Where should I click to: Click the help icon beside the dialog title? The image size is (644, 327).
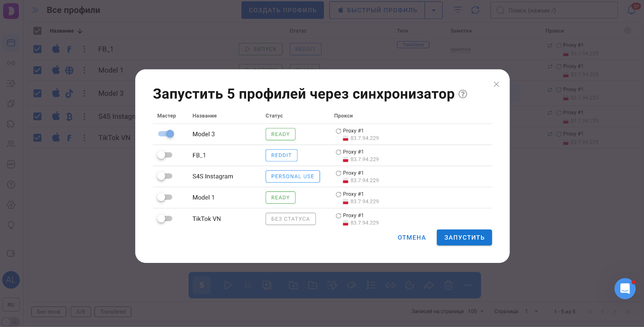click(x=463, y=94)
